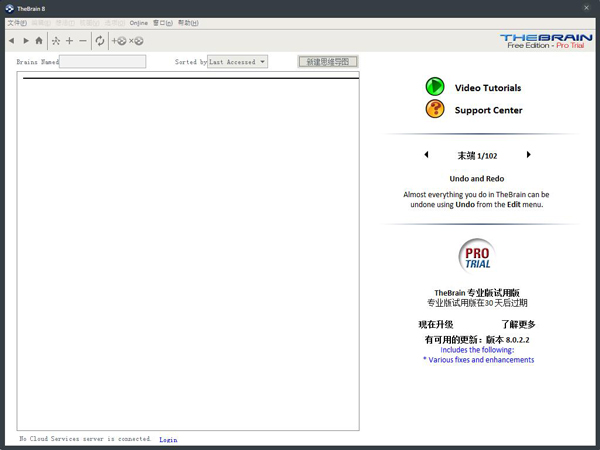The image size is (600, 450).
Task: Click the minus zoom-out toolbar icon
Action: [x=83, y=41]
